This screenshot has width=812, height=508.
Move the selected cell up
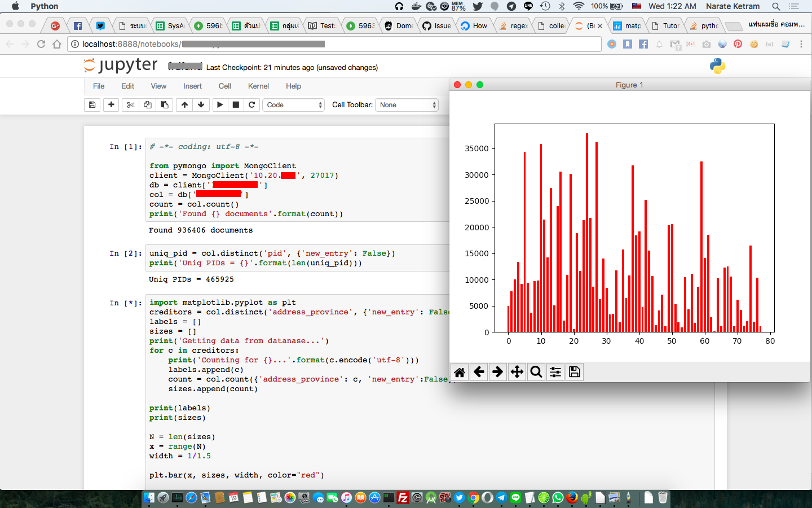tap(184, 104)
